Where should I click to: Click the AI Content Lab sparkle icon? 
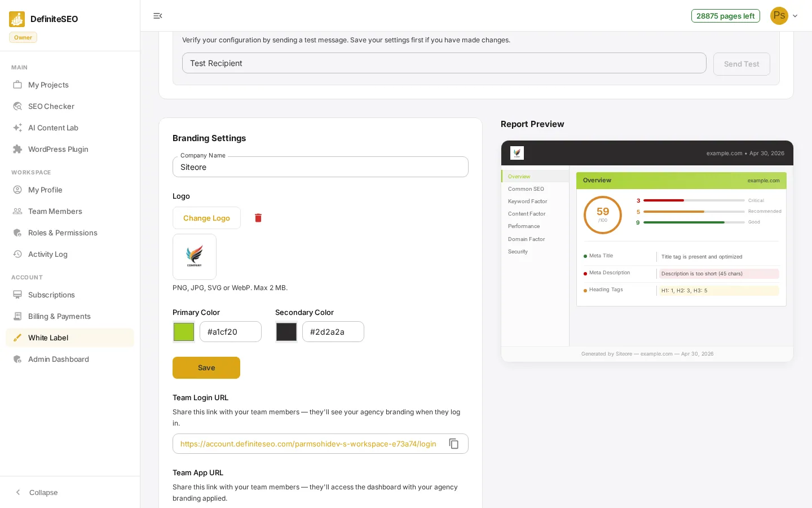pyautogui.click(x=17, y=128)
